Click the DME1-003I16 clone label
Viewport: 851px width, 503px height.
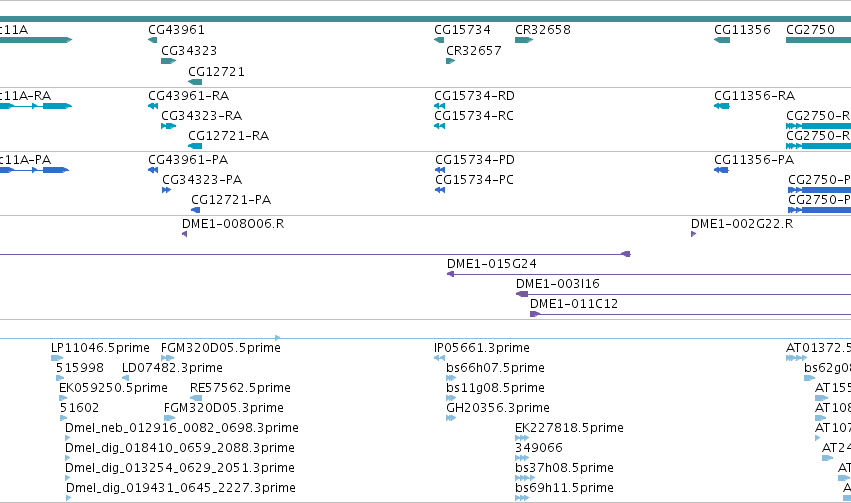[x=557, y=284]
